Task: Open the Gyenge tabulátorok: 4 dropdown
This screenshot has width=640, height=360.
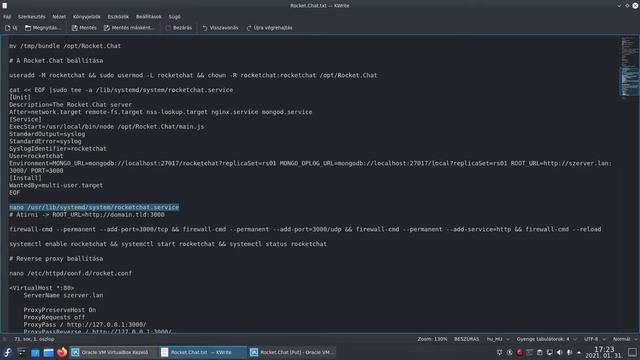Action: 547,339
